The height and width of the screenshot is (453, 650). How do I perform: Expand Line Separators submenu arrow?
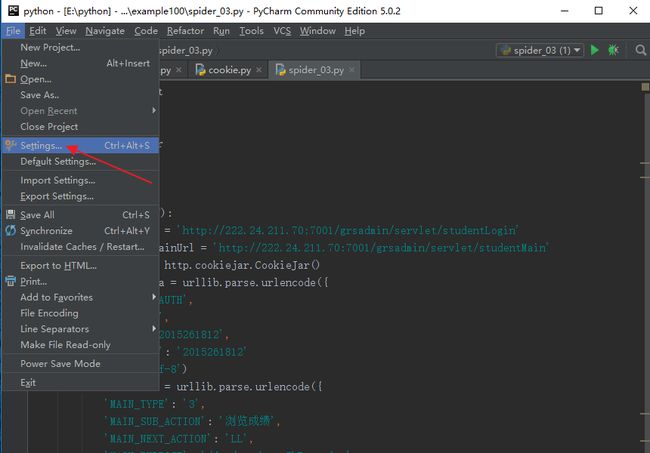pos(154,329)
